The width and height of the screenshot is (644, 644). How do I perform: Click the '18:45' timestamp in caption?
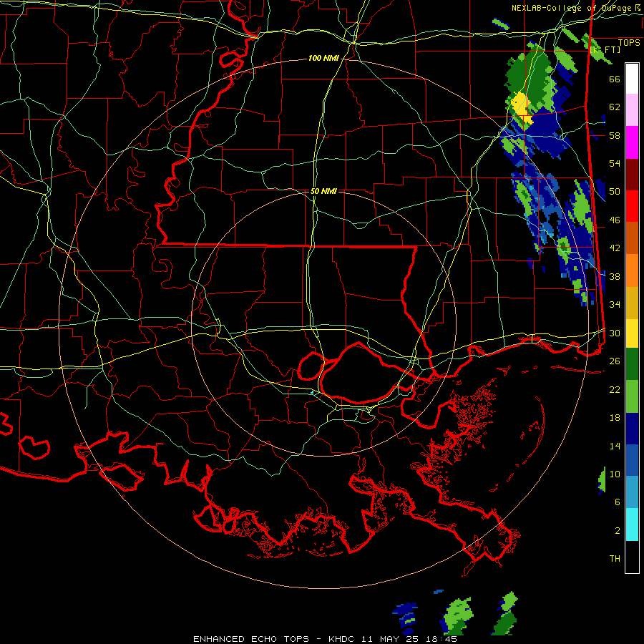click(x=440, y=639)
